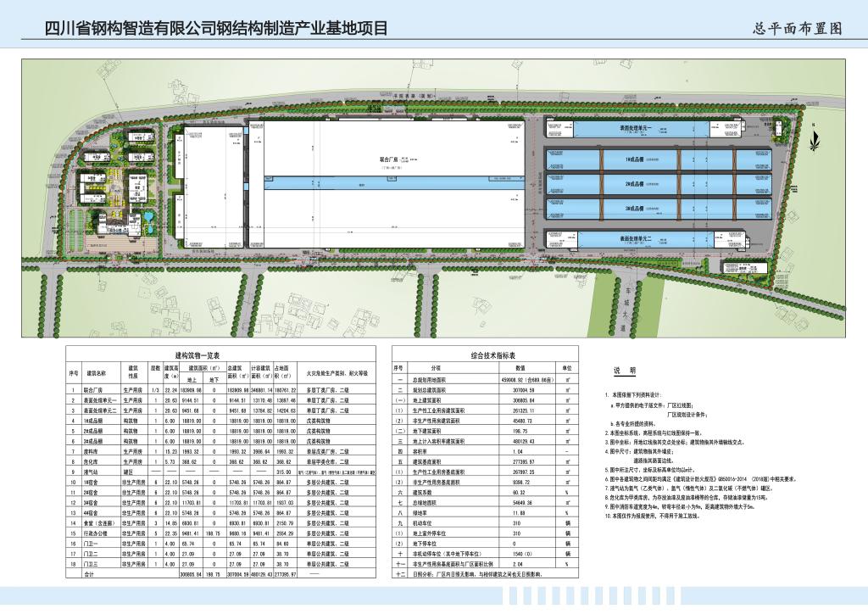The image size is (868, 614).
Task: Click "1#宿舍" in the building list table
Action: pyautogui.click(x=90, y=483)
